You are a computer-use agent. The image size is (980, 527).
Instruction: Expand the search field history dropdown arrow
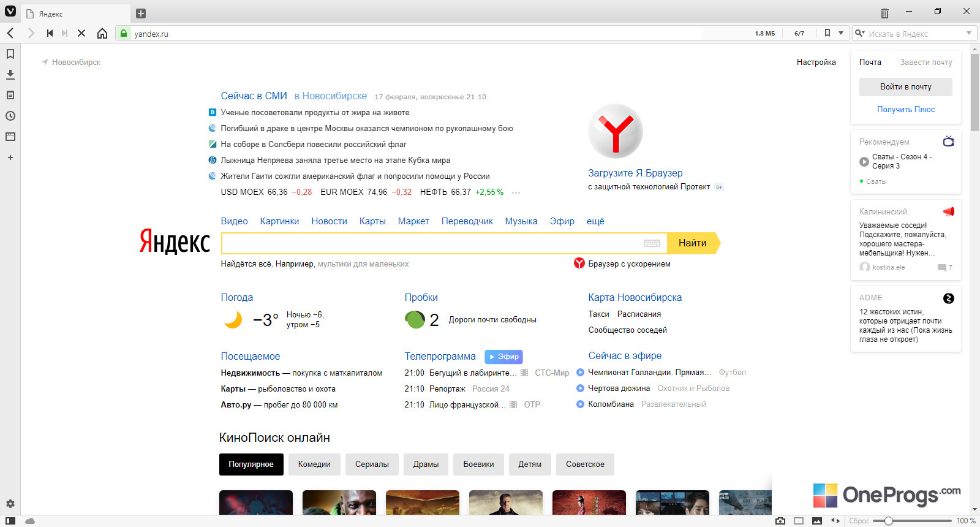pos(969,33)
